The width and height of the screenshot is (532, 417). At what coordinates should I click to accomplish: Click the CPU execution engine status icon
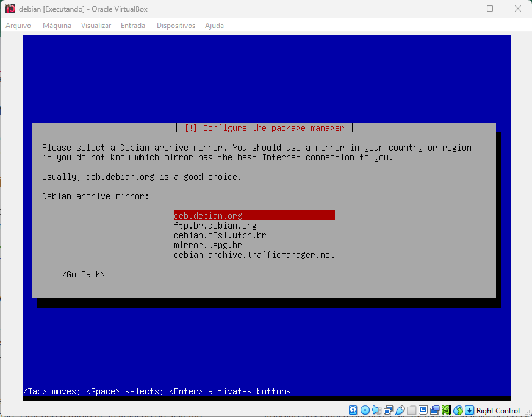coord(446,410)
